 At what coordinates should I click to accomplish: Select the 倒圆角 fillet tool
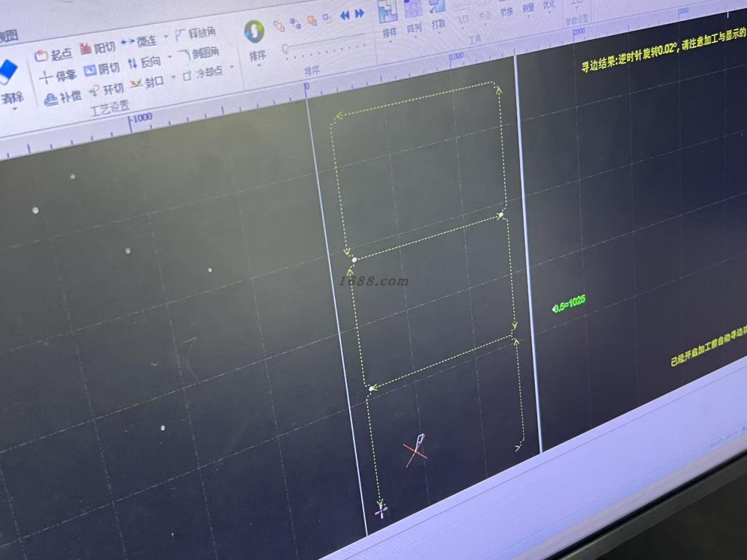pyautogui.click(x=199, y=53)
